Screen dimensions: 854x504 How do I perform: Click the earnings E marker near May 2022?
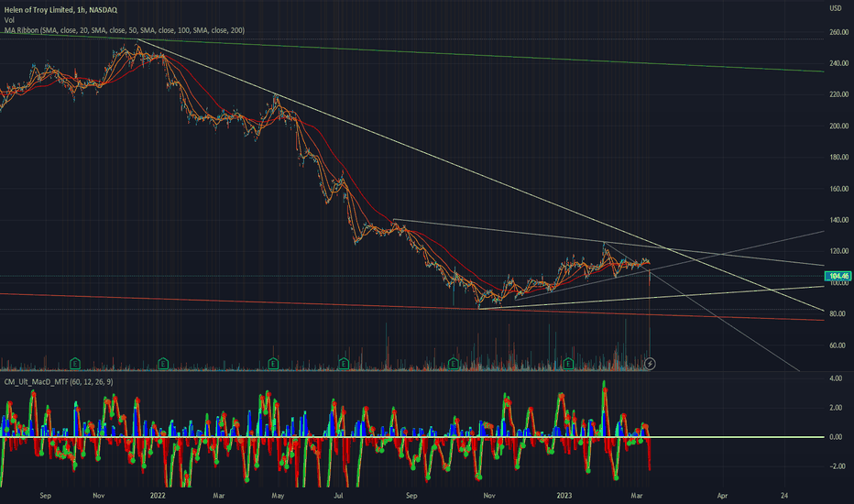(x=273, y=364)
